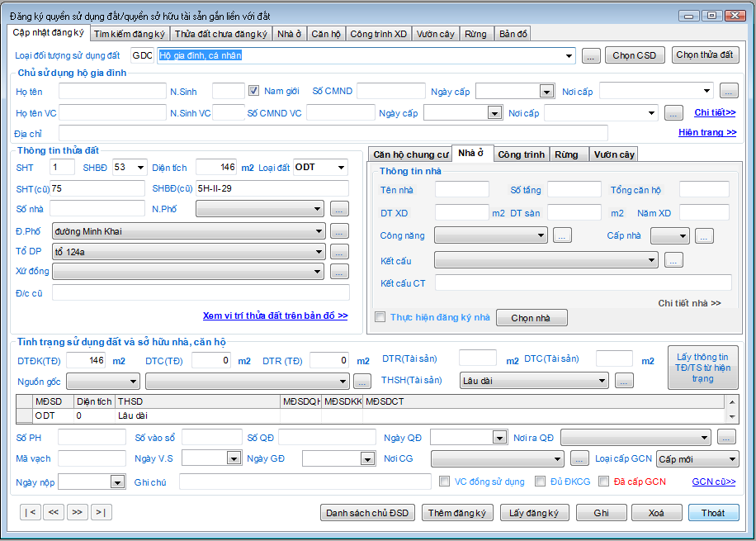
Task: Go to last record navigation button
Action: (x=102, y=512)
